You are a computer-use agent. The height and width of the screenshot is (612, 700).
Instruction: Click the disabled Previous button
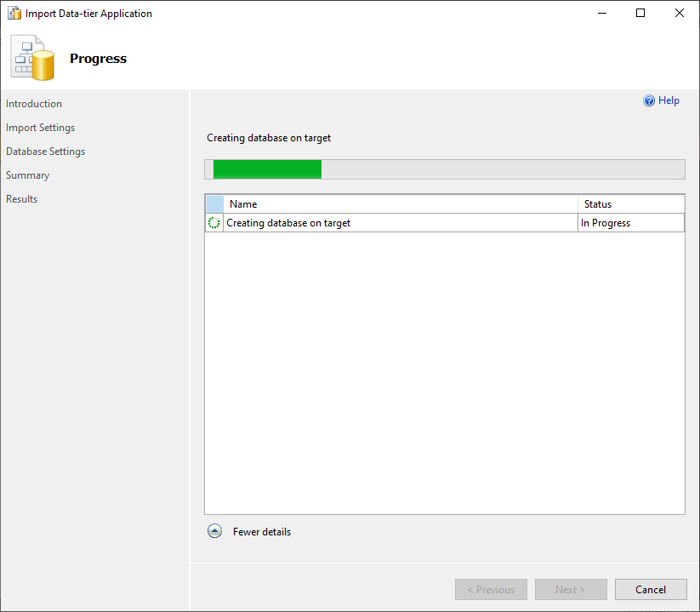pyautogui.click(x=491, y=589)
